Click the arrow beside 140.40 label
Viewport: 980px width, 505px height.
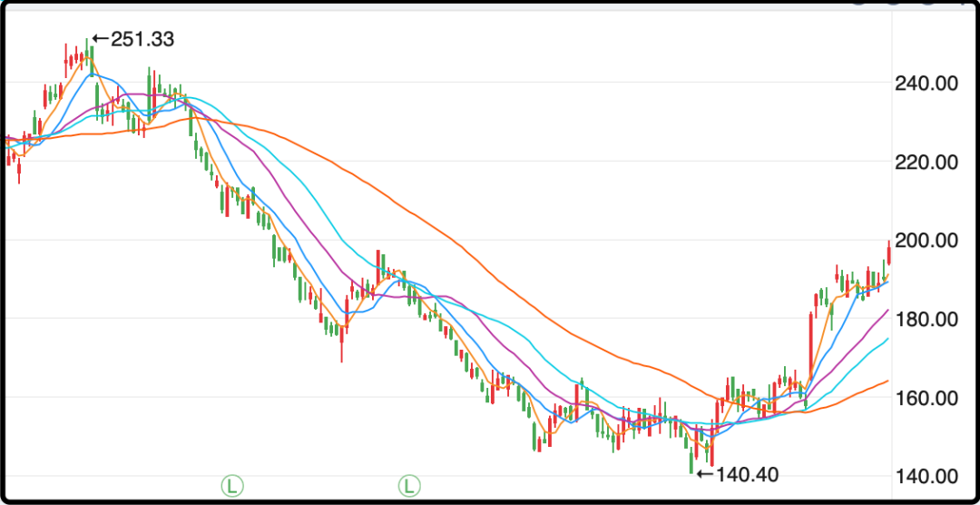click(x=705, y=472)
